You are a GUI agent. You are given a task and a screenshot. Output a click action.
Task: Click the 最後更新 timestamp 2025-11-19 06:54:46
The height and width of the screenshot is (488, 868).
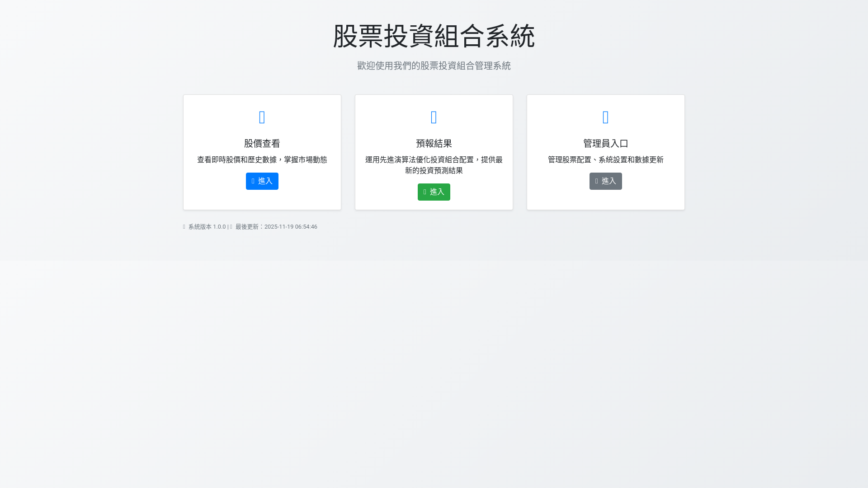291,227
